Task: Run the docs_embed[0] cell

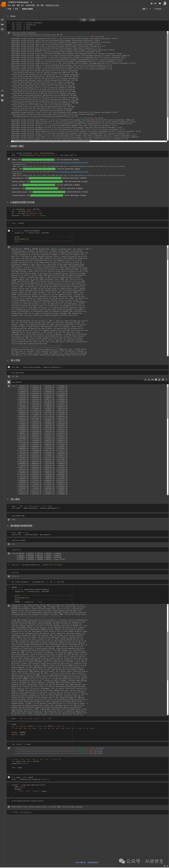Action: coord(9,382)
